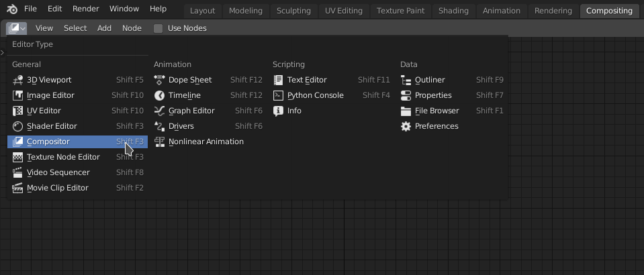Open the View menu in compositor header
Viewport: 644px width, 275px height.
tap(44, 28)
